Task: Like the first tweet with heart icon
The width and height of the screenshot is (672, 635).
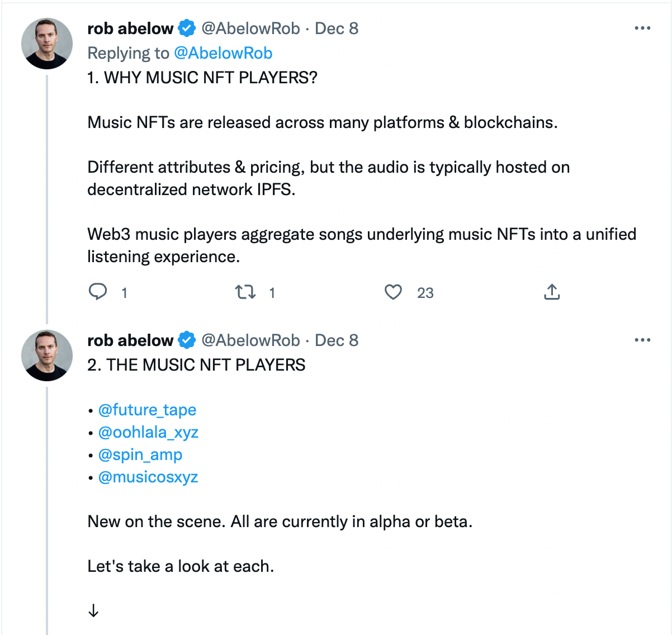Action: point(393,292)
